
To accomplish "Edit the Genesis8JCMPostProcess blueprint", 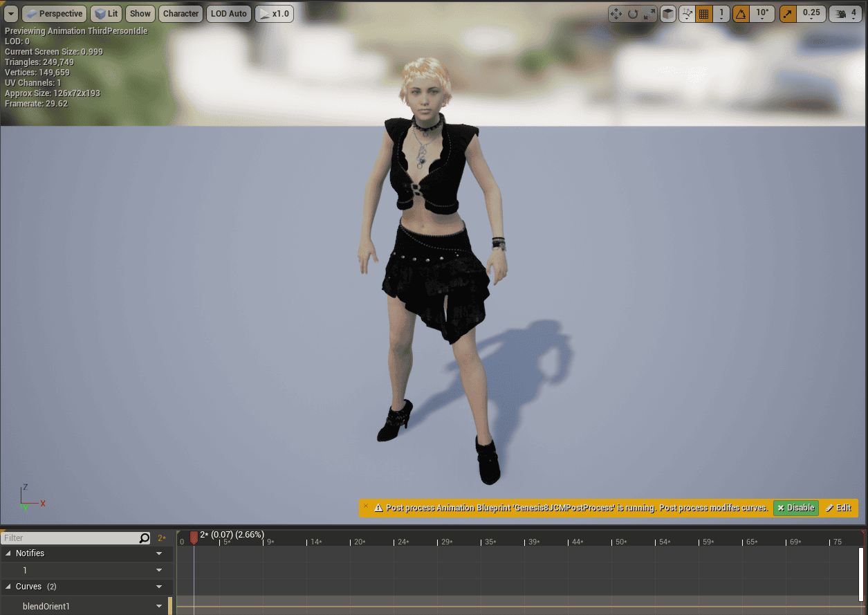I will pyautogui.click(x=839, y=507).
